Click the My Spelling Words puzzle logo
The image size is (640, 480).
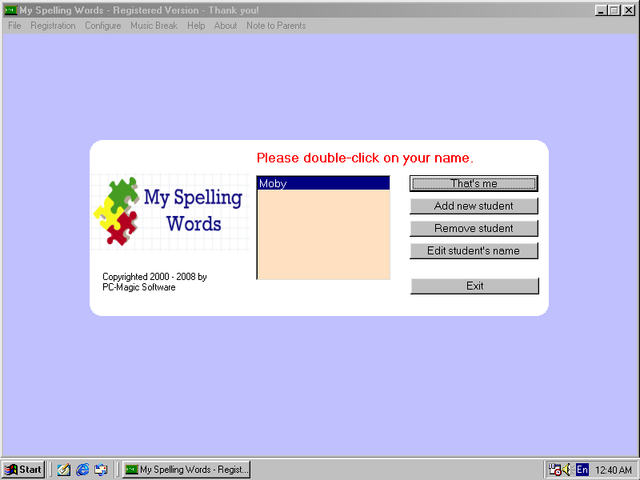pos(170,212)
